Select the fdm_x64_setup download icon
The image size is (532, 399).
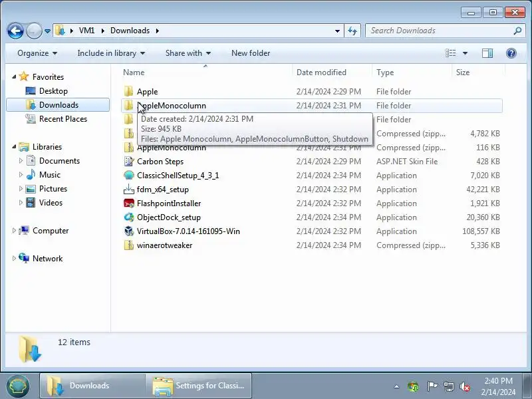[x=128, y=189]
